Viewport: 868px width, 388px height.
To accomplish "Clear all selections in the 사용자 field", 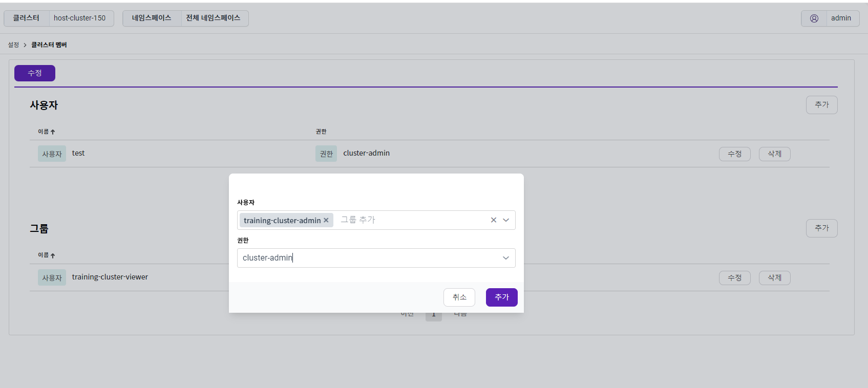I will tap(494, 220).
